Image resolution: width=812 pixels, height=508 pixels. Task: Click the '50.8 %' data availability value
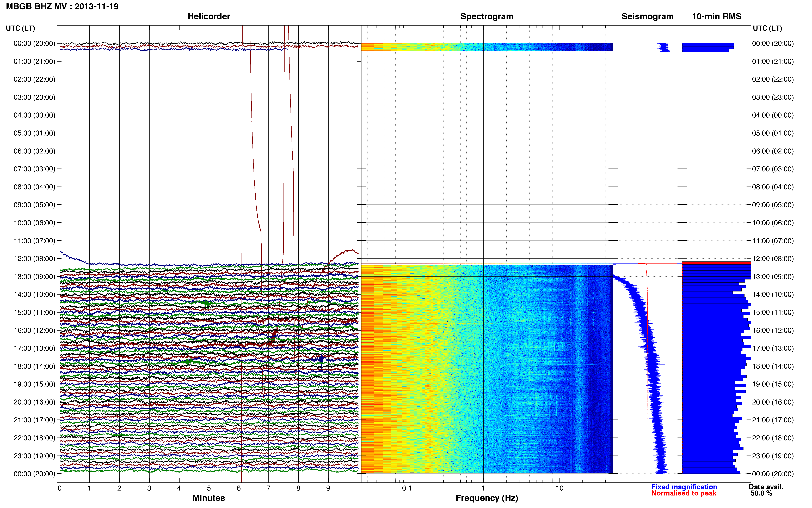[761, 493]
